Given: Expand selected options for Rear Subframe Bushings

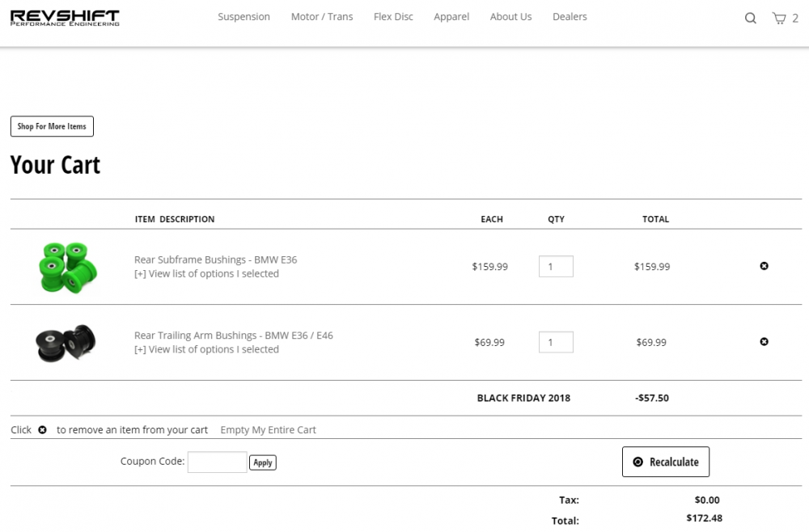Looking at the screenshot, I should pyautogui.click(x=206, y=274).
